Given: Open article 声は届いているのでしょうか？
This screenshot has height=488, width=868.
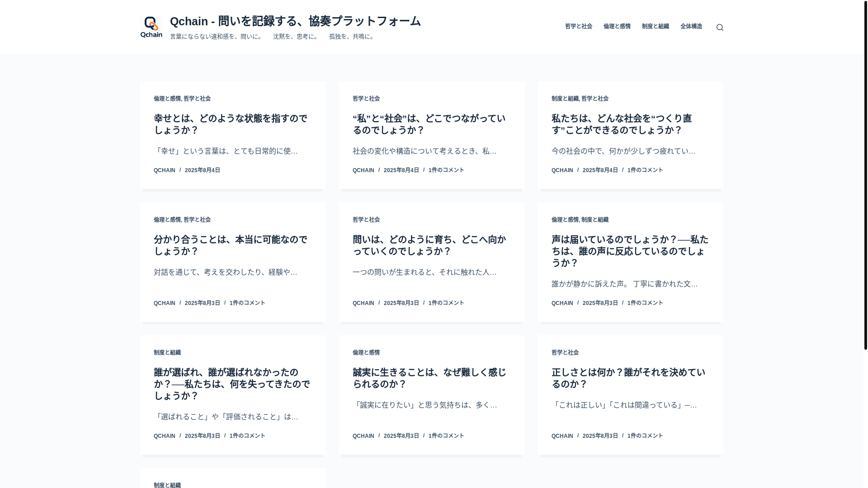Looking at the screenshot, I should coord(630,251).
